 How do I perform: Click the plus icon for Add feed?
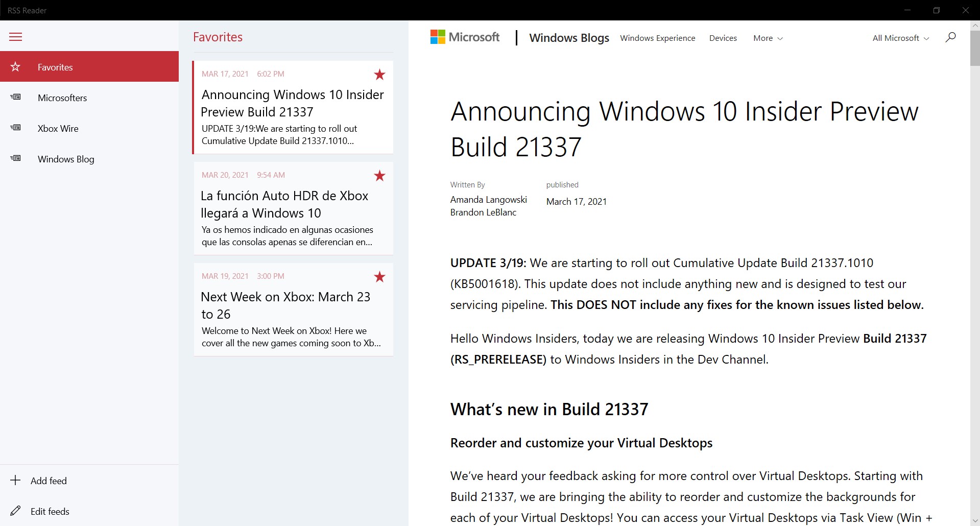[x=16, y=481]
